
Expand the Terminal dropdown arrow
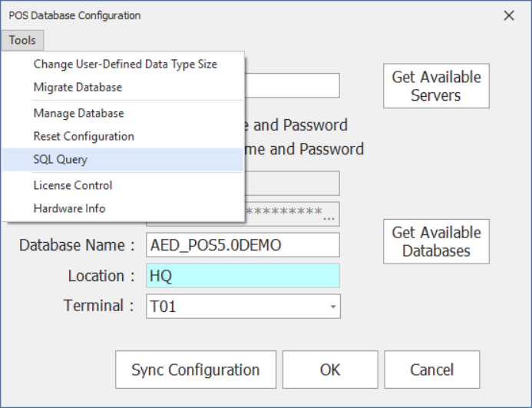(333, 307)
